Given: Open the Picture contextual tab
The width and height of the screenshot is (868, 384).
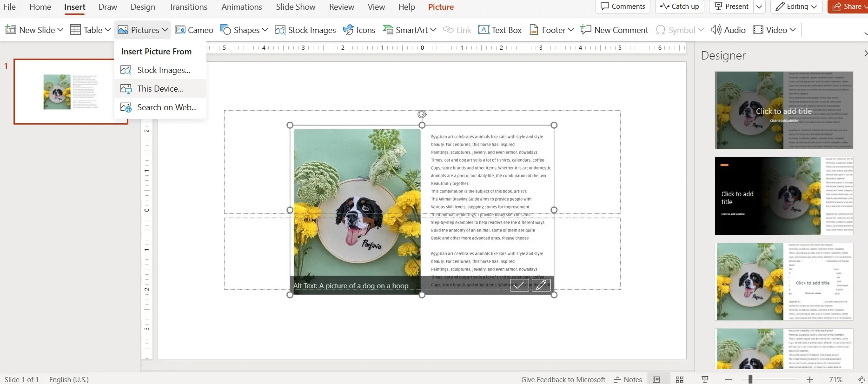Looking at the screenshot, I should tap(441, 7).
